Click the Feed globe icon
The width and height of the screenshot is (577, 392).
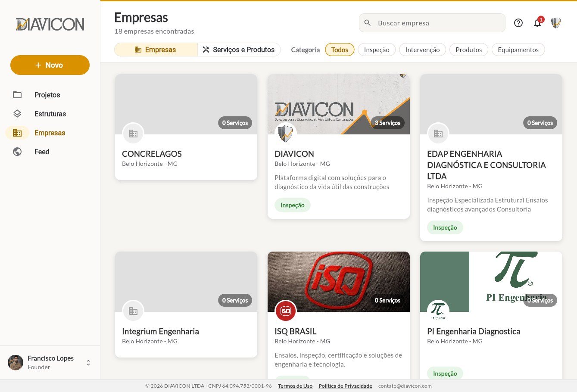[x=17, y=152]
